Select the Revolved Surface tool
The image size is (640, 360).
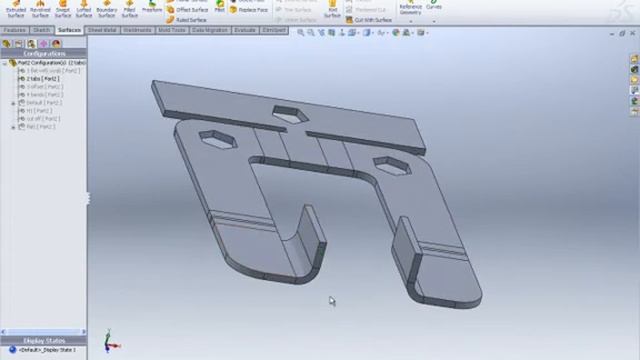pyautogui.click(x=40, y=9)
